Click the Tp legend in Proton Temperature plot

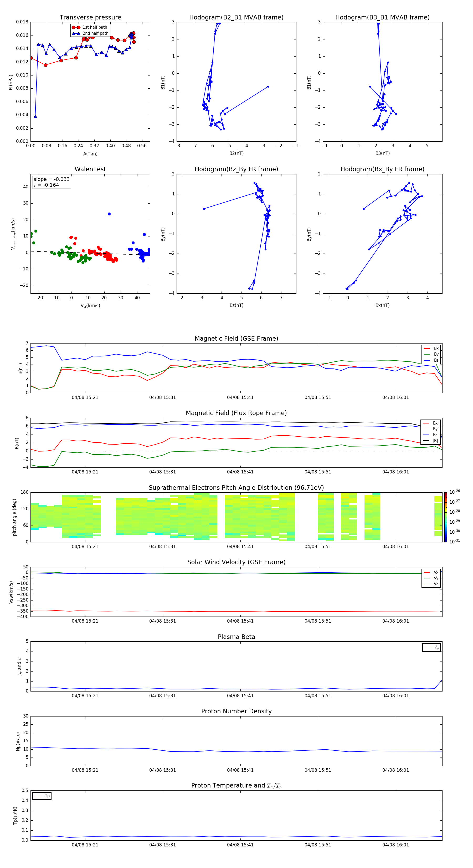[x=42, y=796]
